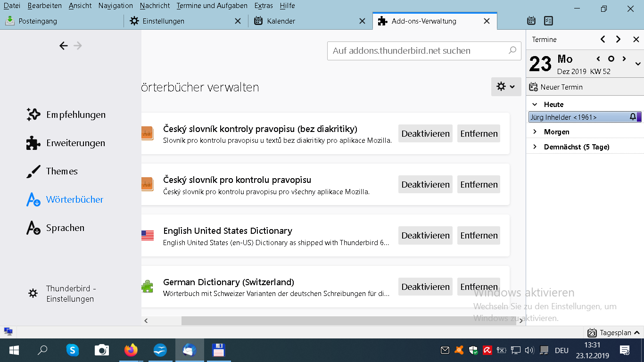This screenshot has height=362, width=644.
Task: Click the floppy disk app in the taskbar
Action: click(x=218, y=350)
